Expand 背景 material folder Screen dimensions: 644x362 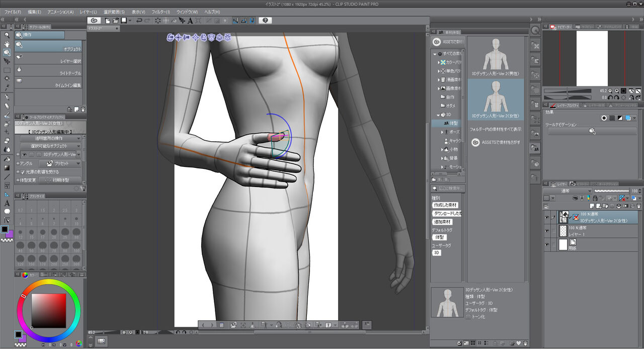[443, 158]
